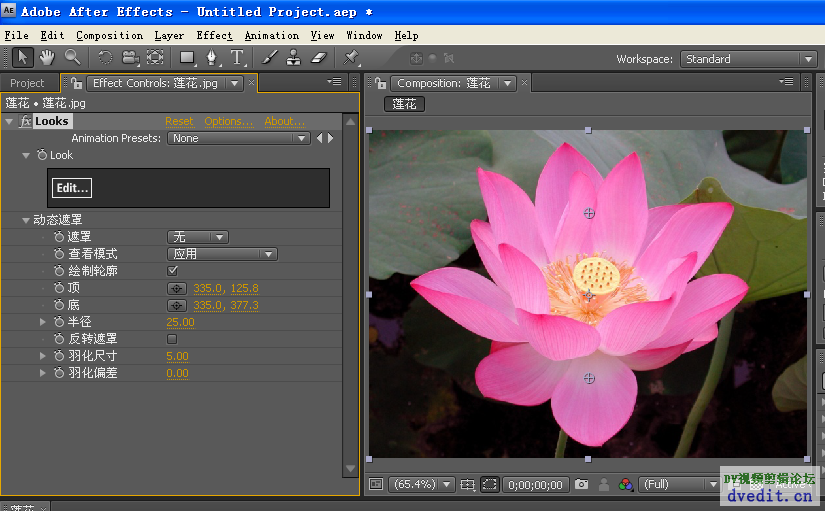
Task: Toggle stopwatch for Look property
Action: pyautogui.click(x=42, y=155)
